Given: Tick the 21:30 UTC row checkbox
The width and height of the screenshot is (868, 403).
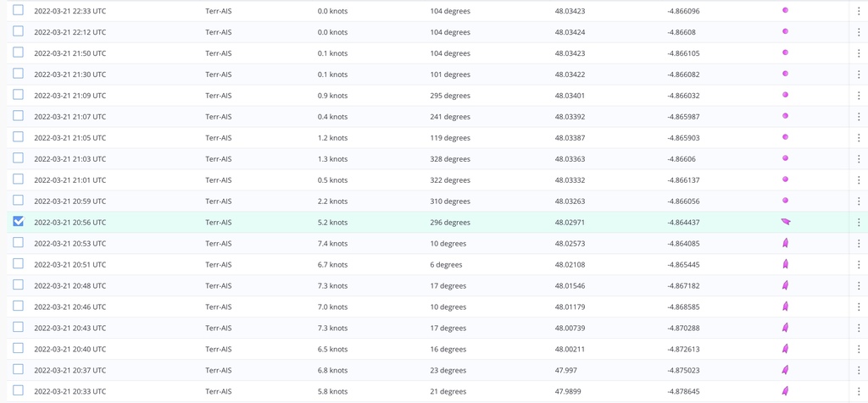Looking at the screenshot, I should 19,73.
